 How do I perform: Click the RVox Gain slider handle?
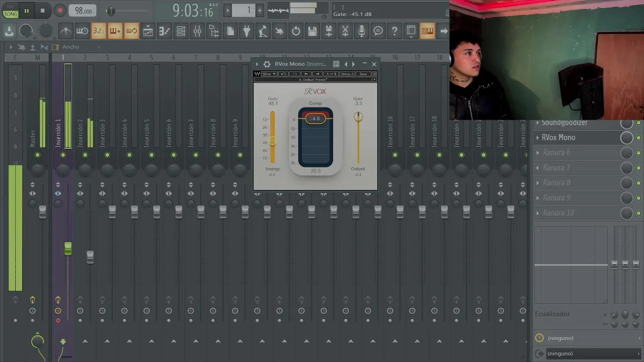[358, 117]
